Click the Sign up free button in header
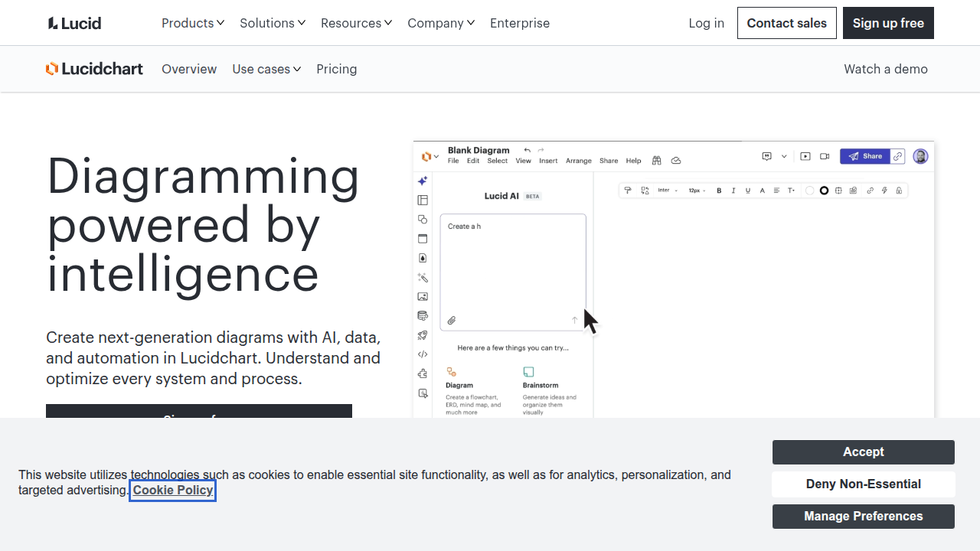The height and width of the screenshot is (551, 980). [888, 23]
